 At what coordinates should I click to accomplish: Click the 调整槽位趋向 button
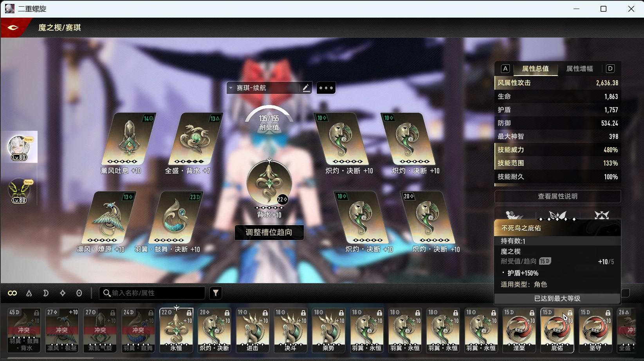(269, 233)
